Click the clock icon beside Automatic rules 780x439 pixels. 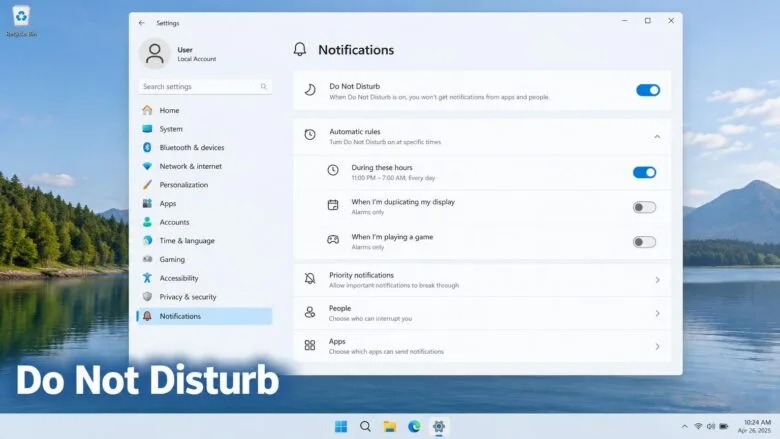coord(310,134)
